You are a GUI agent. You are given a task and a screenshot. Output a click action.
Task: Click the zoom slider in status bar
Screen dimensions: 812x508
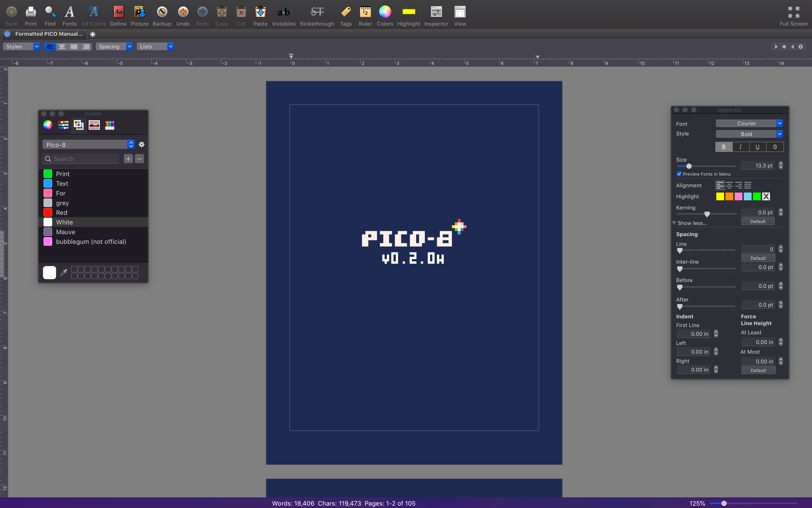coord(753,503)
